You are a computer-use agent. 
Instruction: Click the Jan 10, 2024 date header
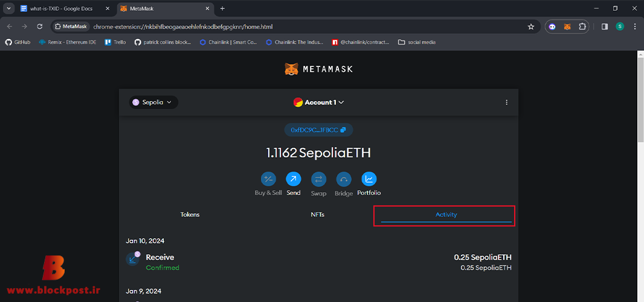point(145,241)
